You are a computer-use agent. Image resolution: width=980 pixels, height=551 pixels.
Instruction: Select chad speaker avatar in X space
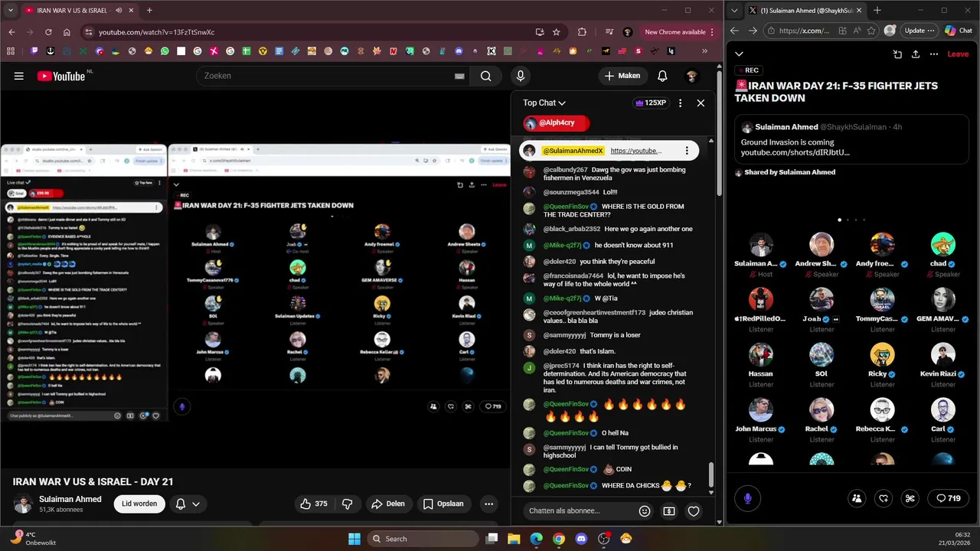pyautogui.click(x=943, y=245)
